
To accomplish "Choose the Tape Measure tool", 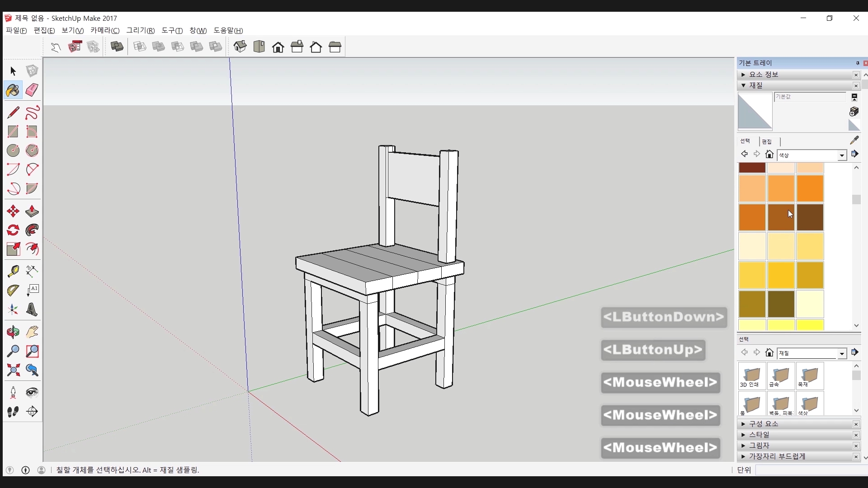I will click(x=13, y=271).
